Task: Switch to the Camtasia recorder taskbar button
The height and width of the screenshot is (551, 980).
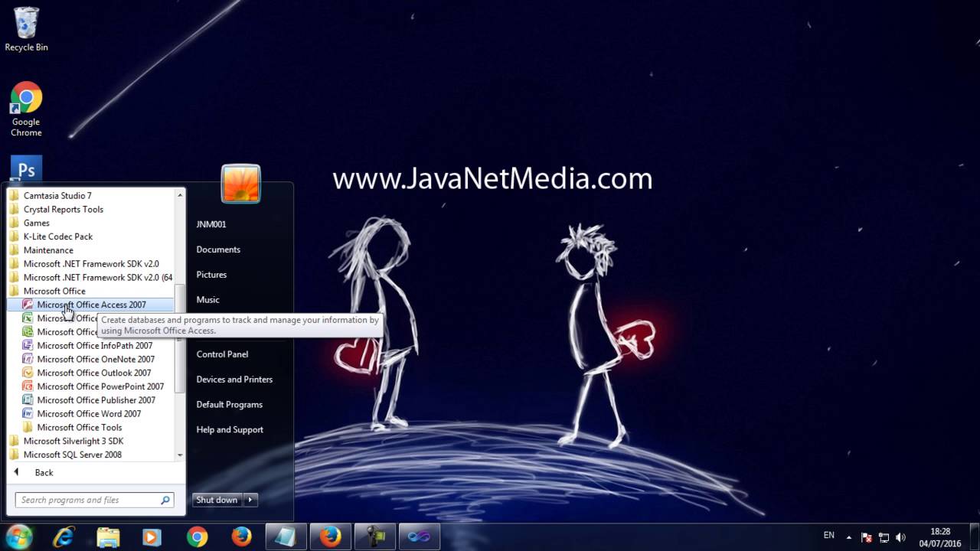Action: pyautogui.click(x=374, y=537)
